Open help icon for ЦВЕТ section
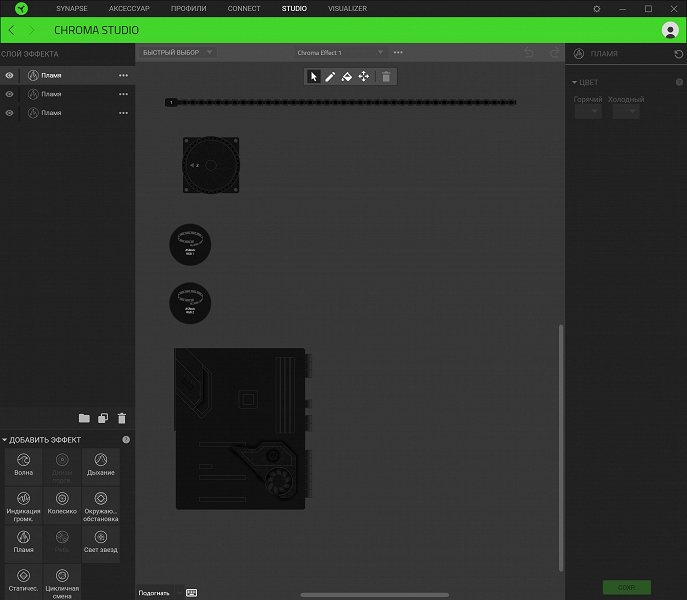Image resolution: width=687 pixels, height=600 pixels. tap(679, 82)
